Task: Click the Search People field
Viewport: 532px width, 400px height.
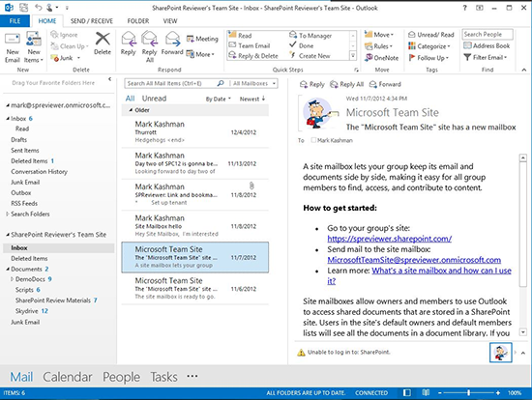Action: tap(488, 34)
